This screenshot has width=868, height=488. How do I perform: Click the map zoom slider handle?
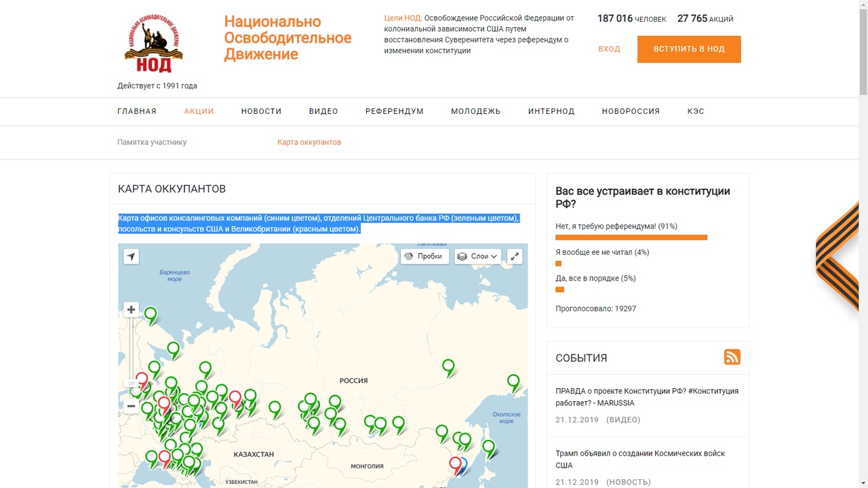coord(131,384)
